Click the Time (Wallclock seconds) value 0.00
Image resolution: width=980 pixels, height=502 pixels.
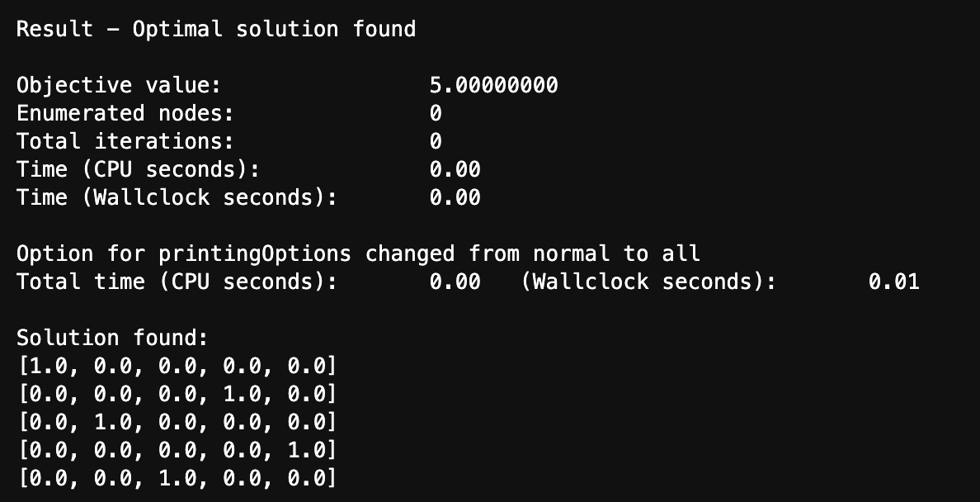(455, 197)
